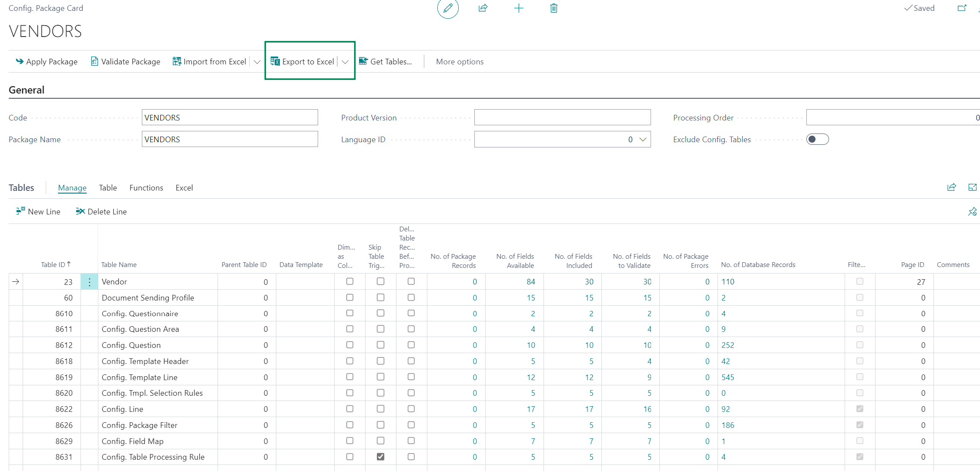Click the Data Template cell for Vendor
Viewport: 980px width, 471px height.
tap(305, 282)
